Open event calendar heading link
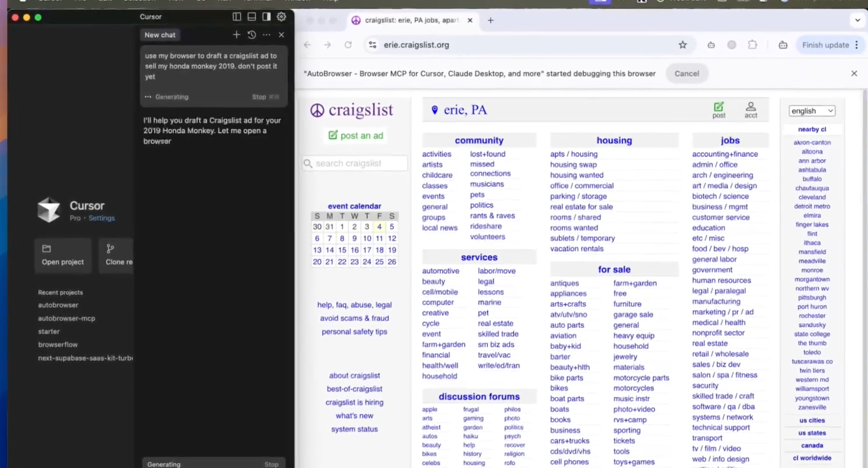 point(354,206)
